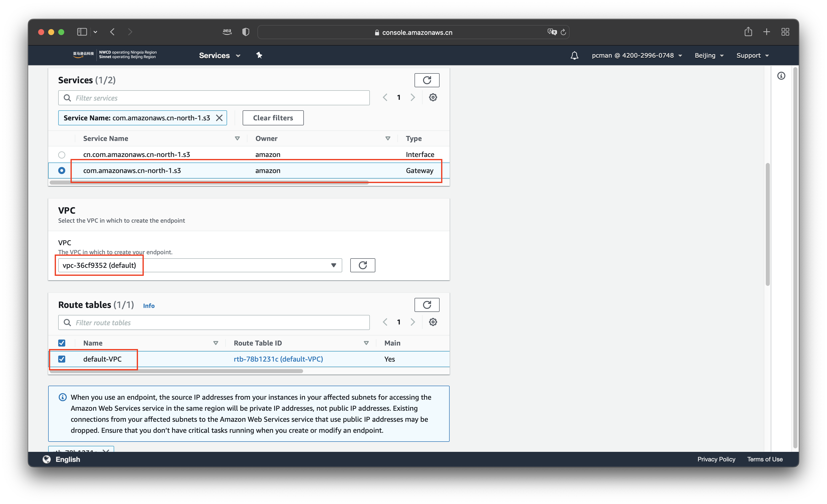Open the Safari share icon
827x504 pixels.
pos(748,32)
